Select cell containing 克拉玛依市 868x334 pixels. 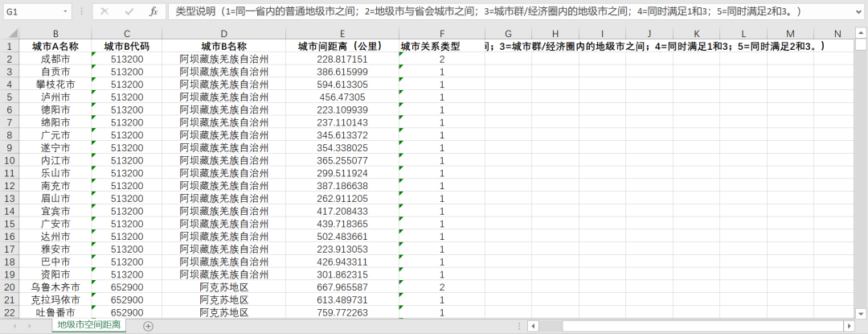click(56, 299)
